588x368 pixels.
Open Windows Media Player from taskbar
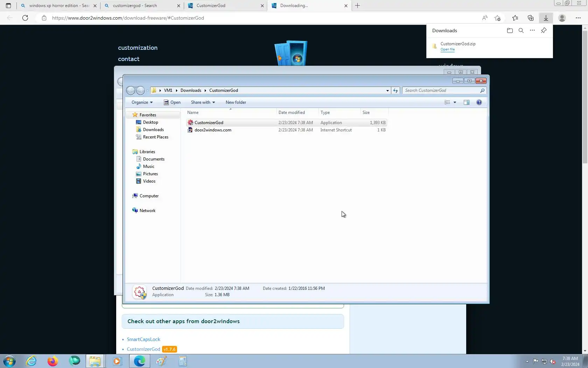point(117,361)
